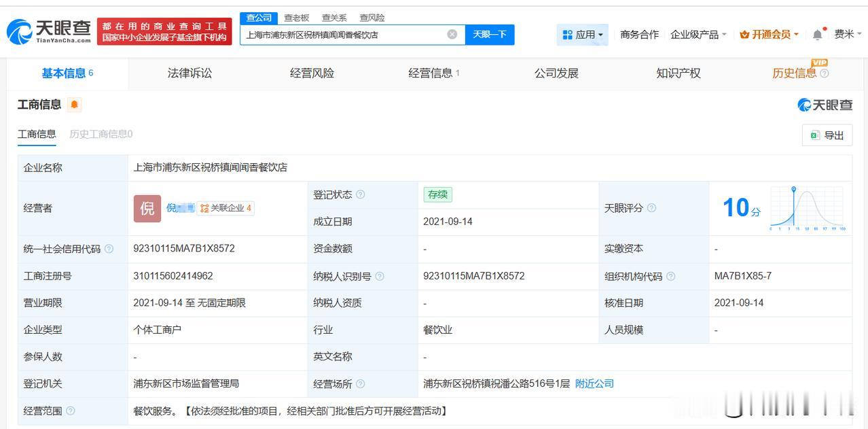Click the 浦东新区市场监督管理局 value
The image size is (868, 429).
tap(186, 384)
